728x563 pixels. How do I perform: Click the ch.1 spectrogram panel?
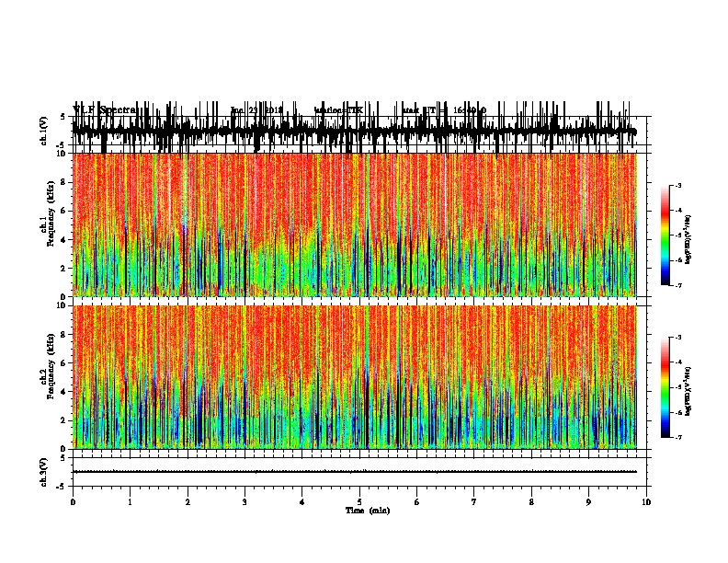coord(354,224)
